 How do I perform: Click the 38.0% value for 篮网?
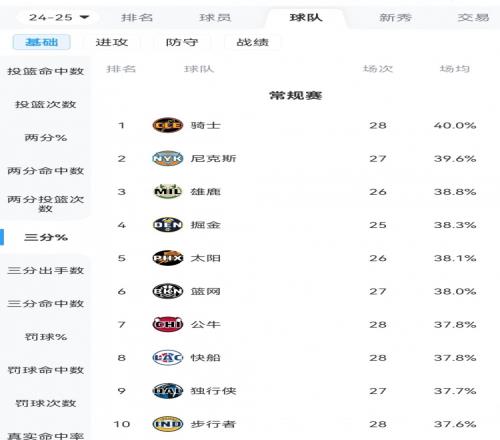click(x=455, y=291)
